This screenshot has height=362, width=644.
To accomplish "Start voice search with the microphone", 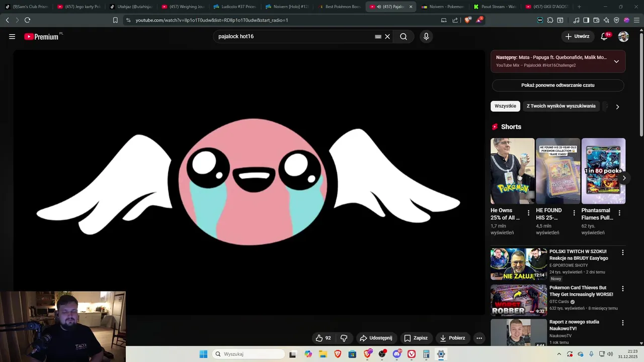I will coord(426,36).
